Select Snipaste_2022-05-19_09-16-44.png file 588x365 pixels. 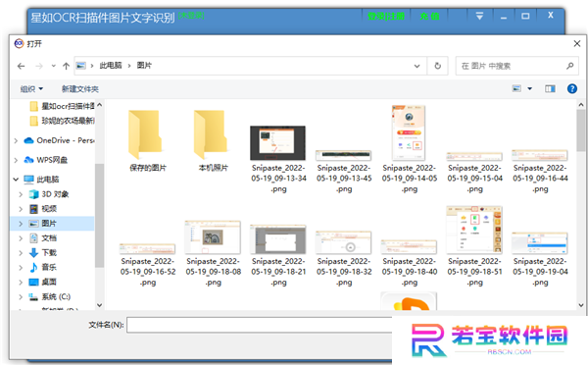(x=540, y=173)
